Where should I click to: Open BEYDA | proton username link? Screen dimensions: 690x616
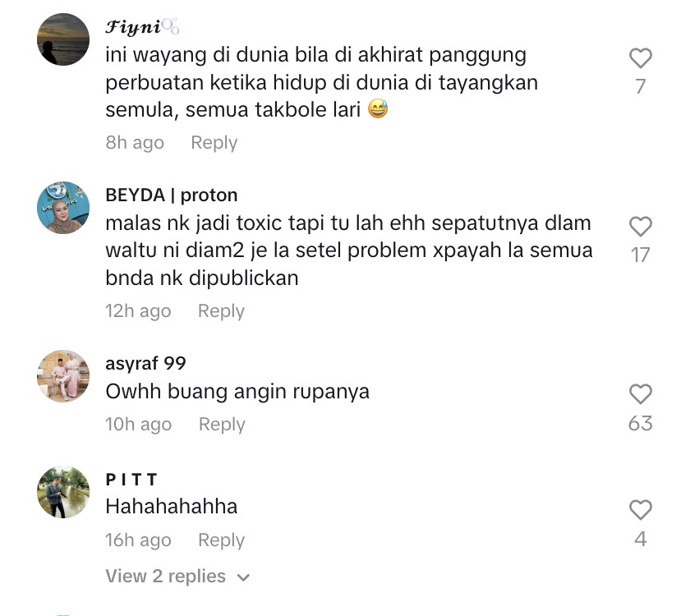click(x=171, y=195)
